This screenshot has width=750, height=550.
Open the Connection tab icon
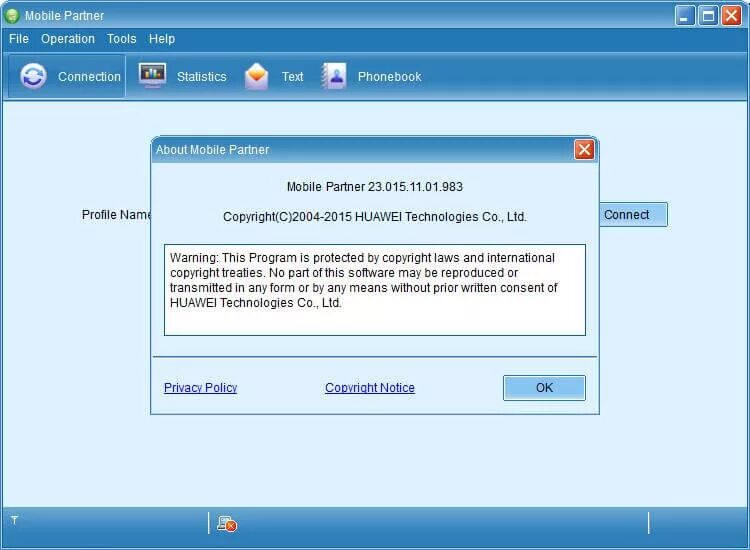point(33,76)
